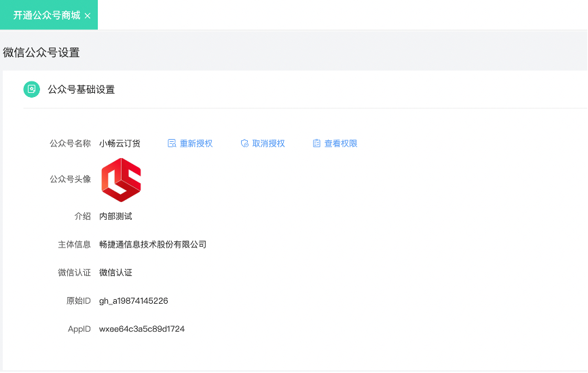
Task: Click the shield icon beside 取消授权
Action: 244,144
